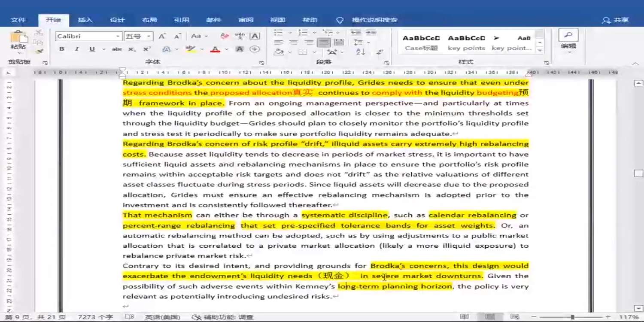
Task: Apply the Case标题 style
Action: [421, 43]
